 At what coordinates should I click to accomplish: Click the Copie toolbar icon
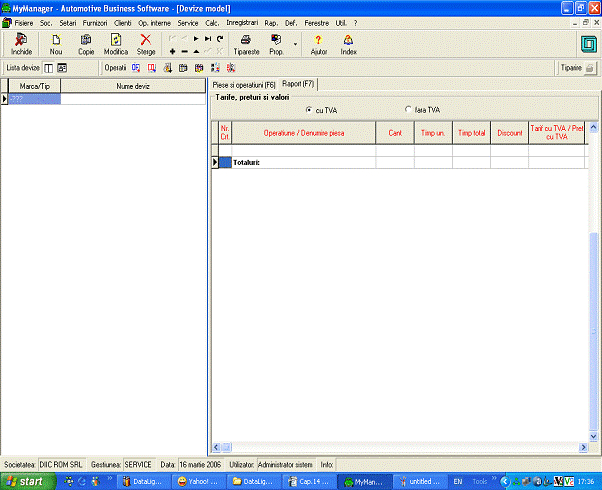(x=86, y=43)
